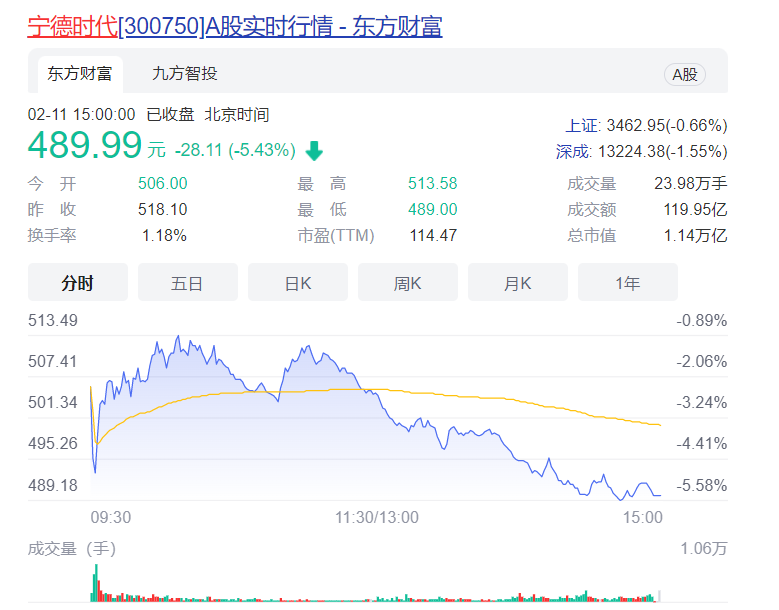Show the 五日 chart view
Viewport: 779px width, 610px height.
point(187,283)
